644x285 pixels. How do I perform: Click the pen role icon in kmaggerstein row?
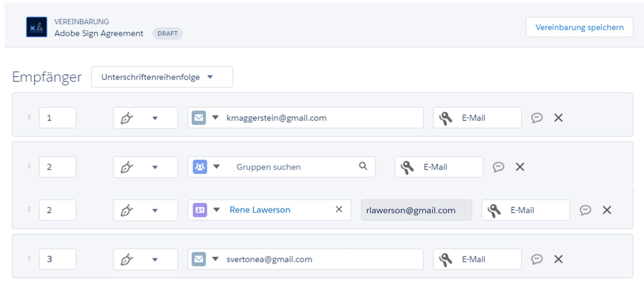pyautogui.click(x=127, y=118)
